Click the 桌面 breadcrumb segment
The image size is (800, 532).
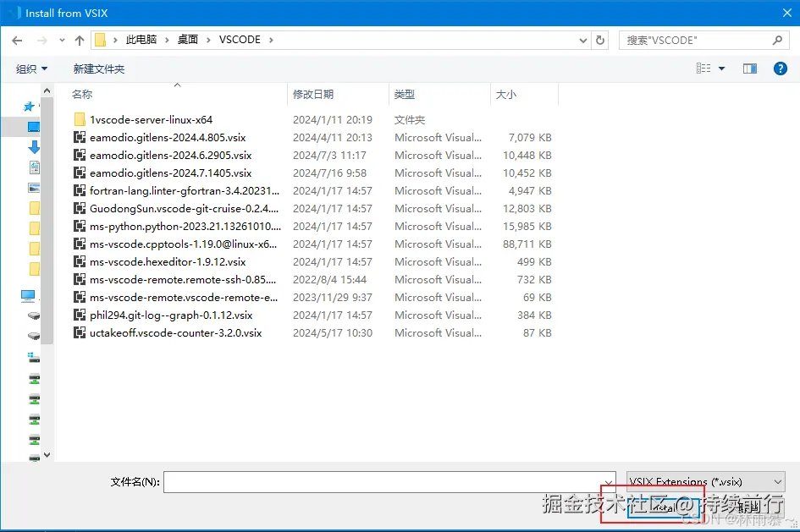[187, 40]
